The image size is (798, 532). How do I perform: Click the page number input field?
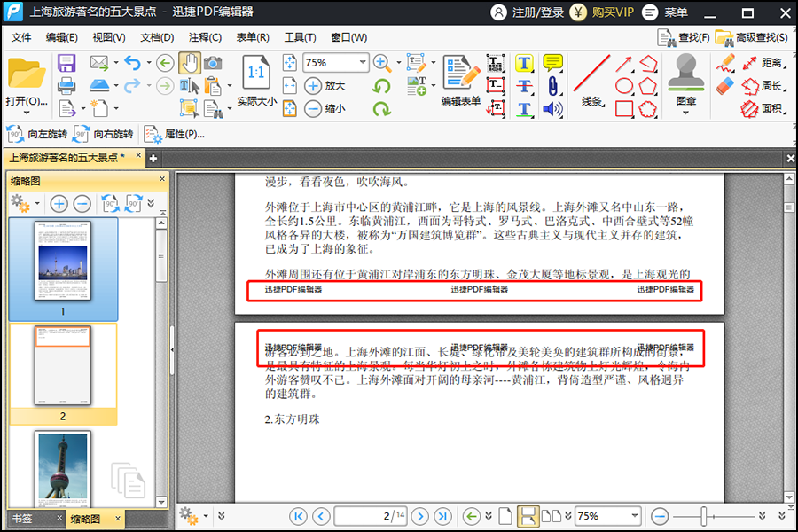pyautogui.click(x=371, y=516)
